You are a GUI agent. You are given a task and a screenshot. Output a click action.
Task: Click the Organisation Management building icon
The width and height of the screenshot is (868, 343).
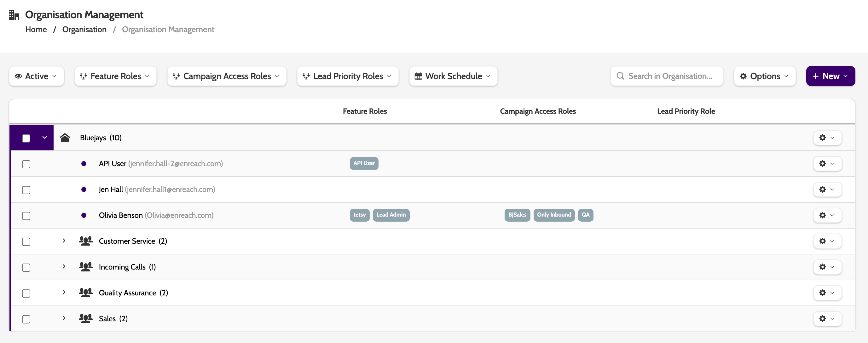pos(14,15)
